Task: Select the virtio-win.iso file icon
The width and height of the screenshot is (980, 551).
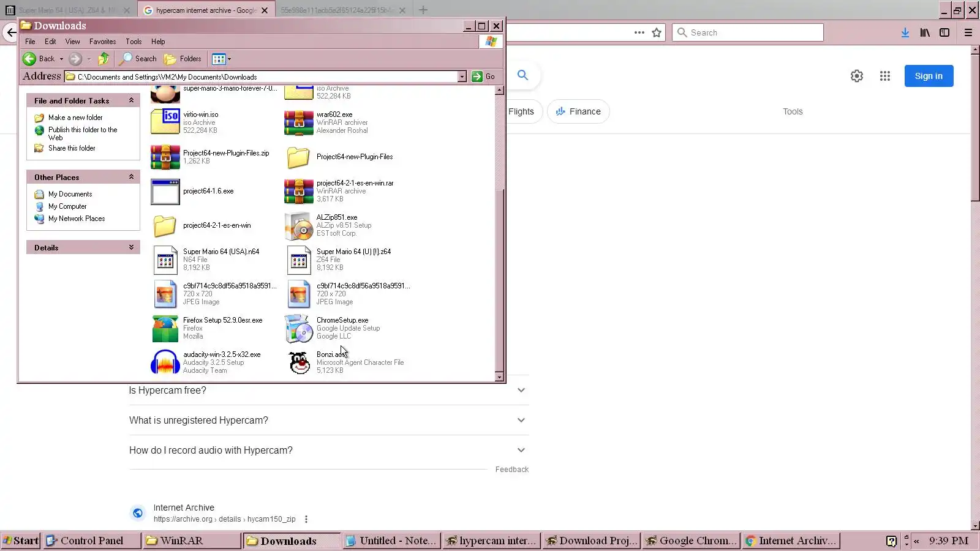Action: tap(165, 122)
